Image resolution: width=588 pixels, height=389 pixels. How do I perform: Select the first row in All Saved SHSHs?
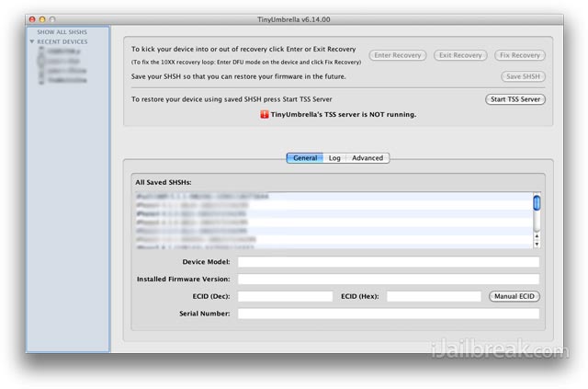click(x=334, y=197)
